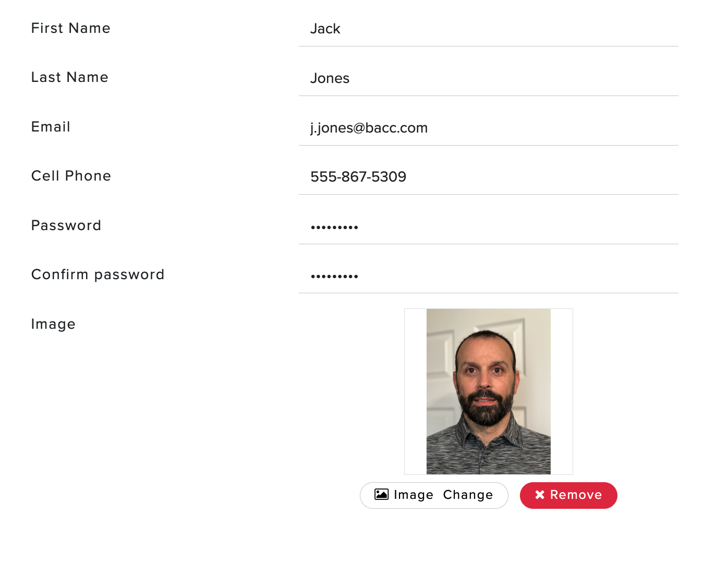Click the profile photo thumbnail

point(489,391)
